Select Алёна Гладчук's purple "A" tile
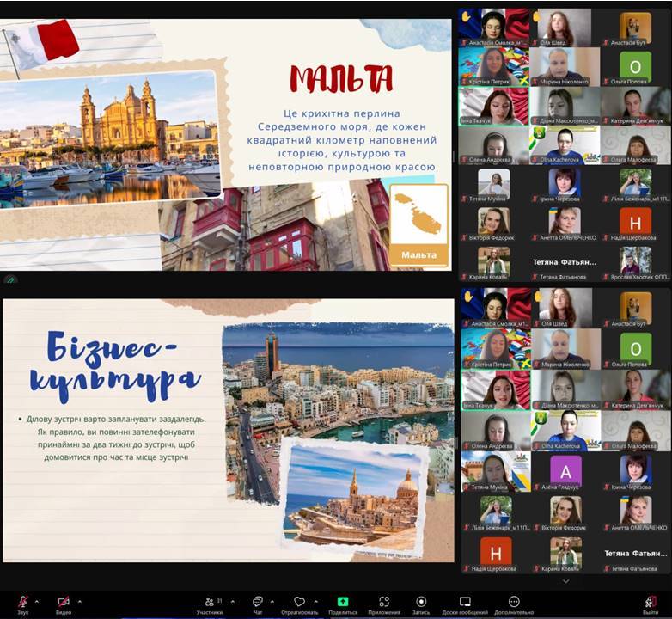 (565, 471)
